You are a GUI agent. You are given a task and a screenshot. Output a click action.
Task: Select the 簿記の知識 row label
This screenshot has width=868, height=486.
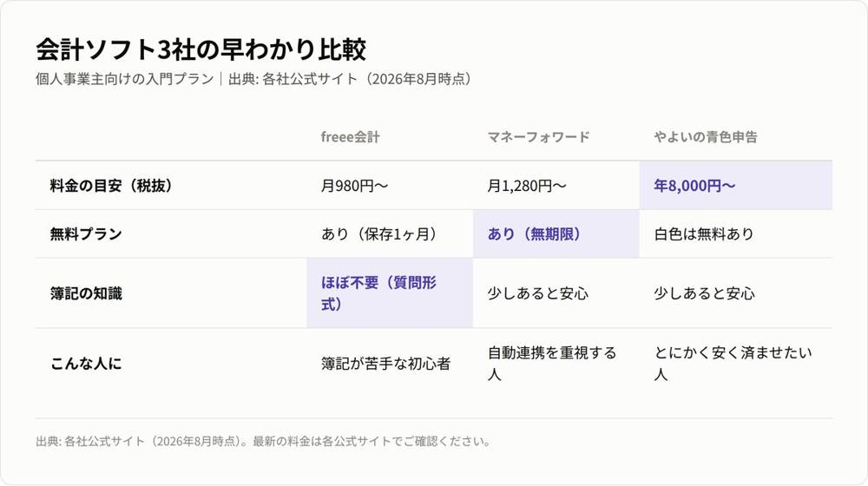[86, 292]
